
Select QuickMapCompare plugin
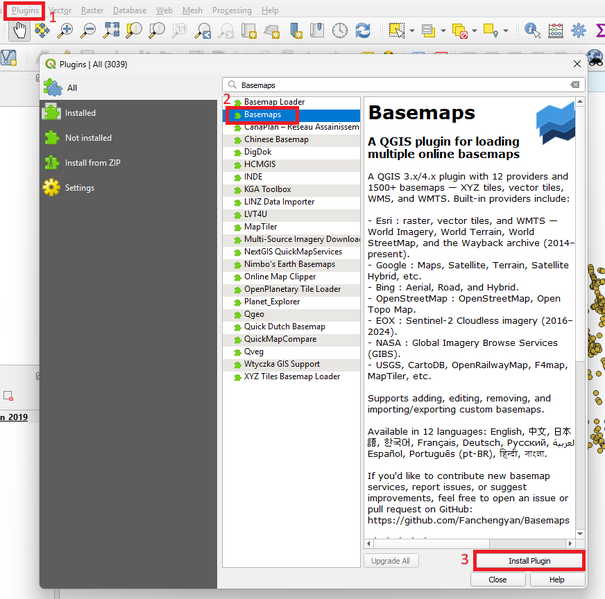[x=291, y=339]
